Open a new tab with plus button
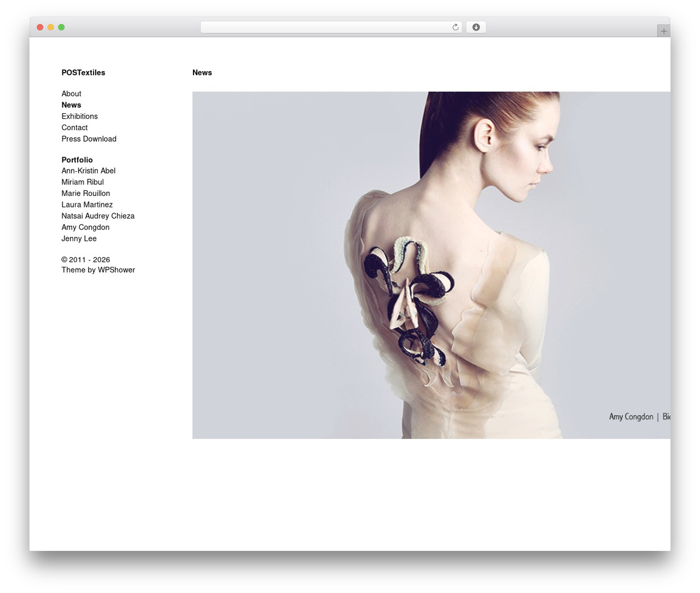This screenshot has width=700, height=593. pos(663,31)
